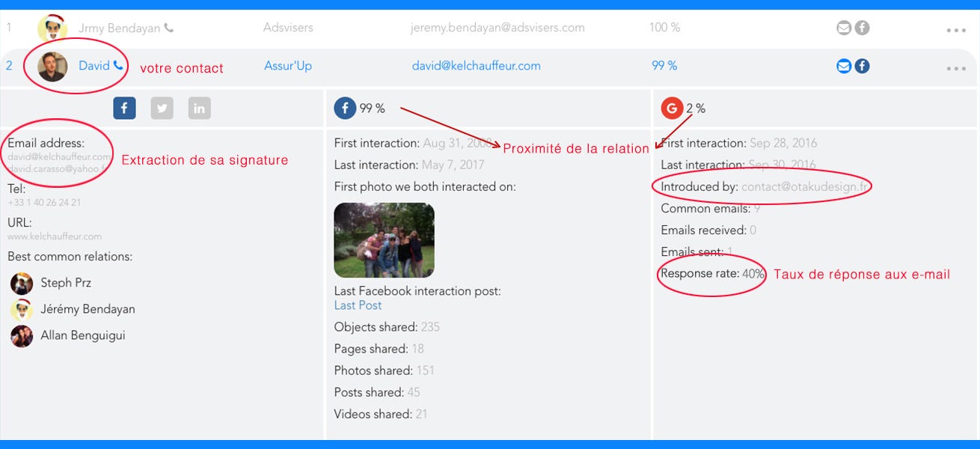980x449 pixels.
Task: Click the First interaction Sep 28, 2016 date
Action: (783, 143)
